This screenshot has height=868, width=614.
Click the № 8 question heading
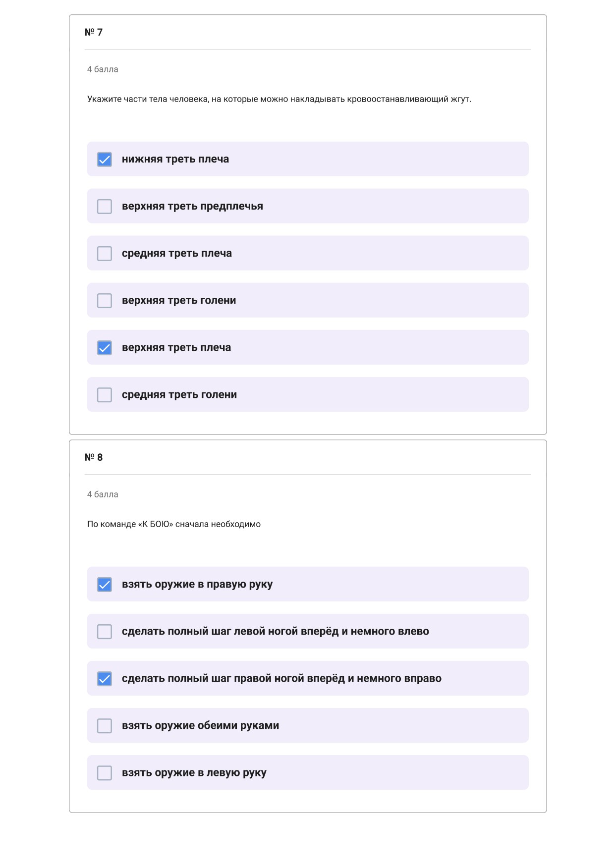point(94,457)
